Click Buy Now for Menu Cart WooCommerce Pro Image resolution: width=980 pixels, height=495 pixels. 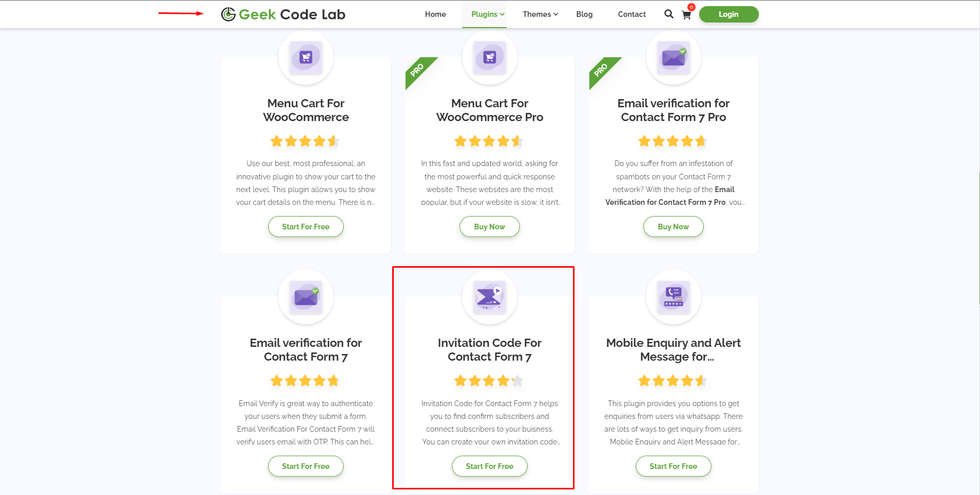[x=490, y=227]
